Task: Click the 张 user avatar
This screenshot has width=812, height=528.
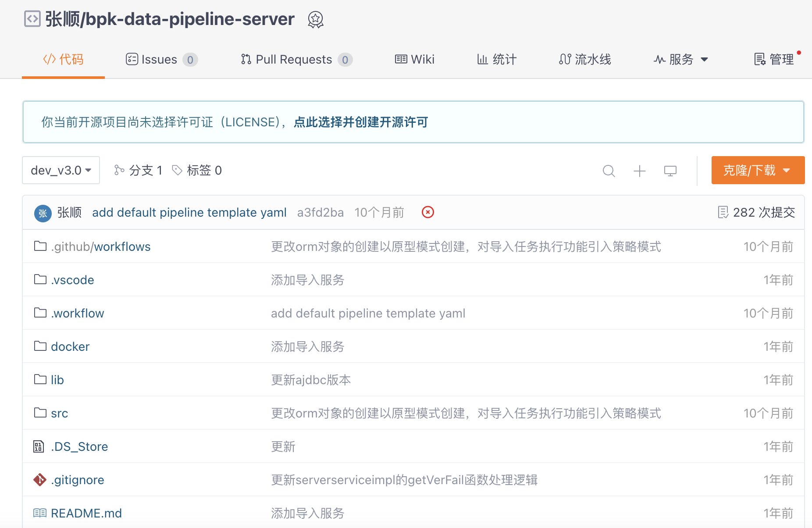Action: 43,213
